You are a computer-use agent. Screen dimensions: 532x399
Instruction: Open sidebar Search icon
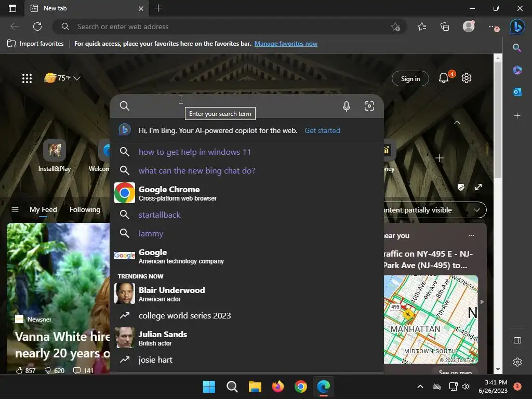coord(517,48)
